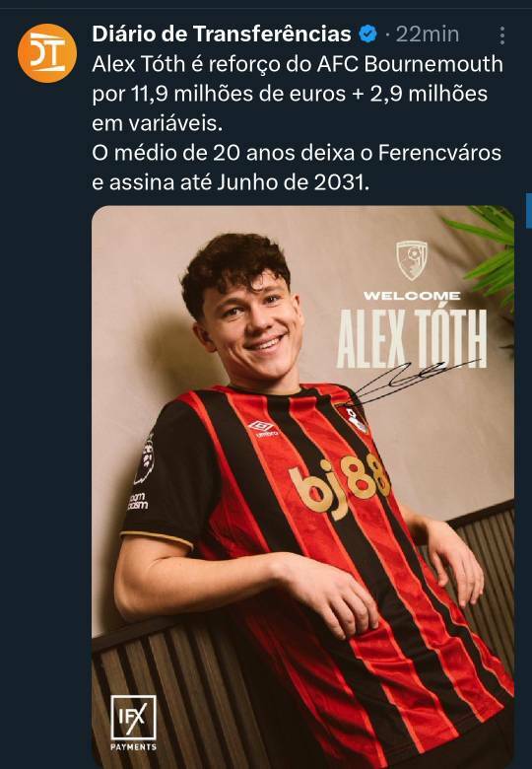The height and width of the screenshot is (769, 532).
Task: Click the IFX Payments logo in photo
Action: pyautogui.click(x=133, y=723)
